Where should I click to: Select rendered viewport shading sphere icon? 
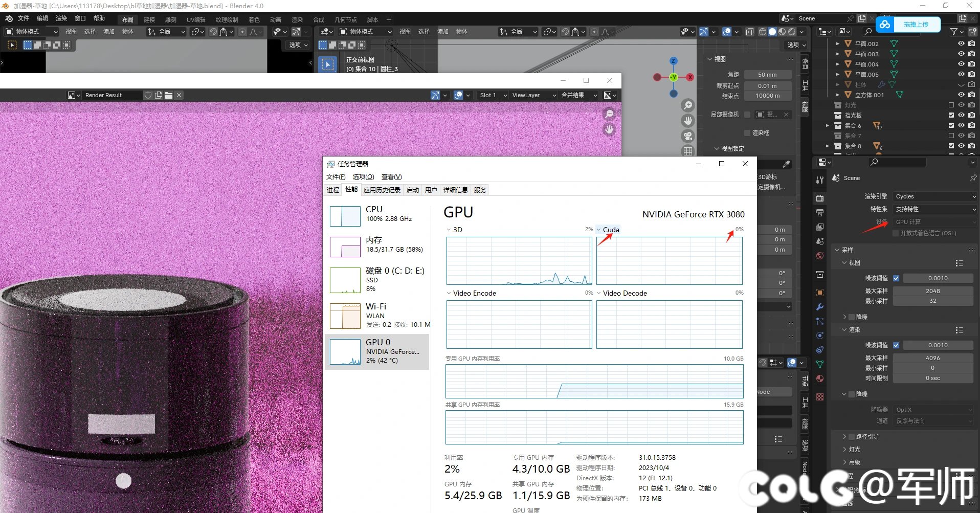(x=792, y=32)
